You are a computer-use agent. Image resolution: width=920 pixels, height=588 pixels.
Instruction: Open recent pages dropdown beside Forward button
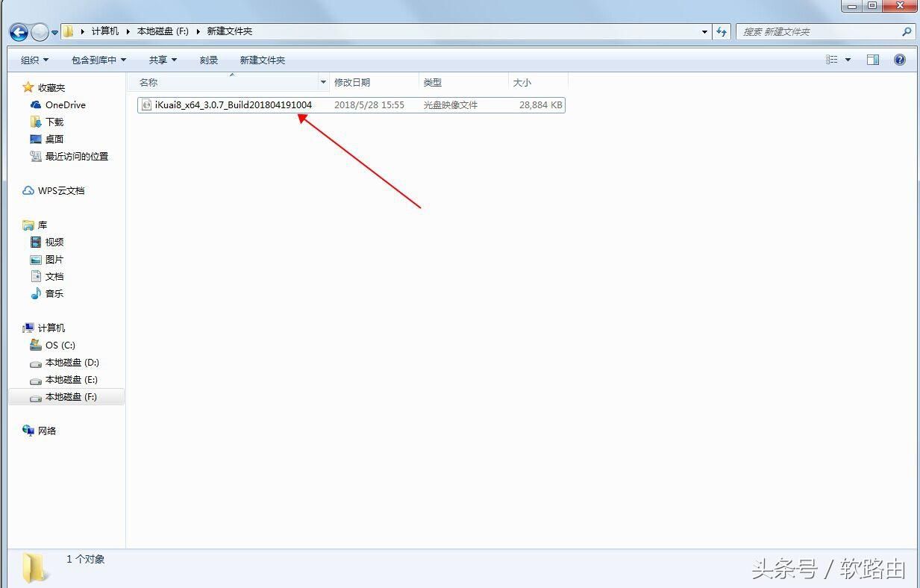point(54,33)
